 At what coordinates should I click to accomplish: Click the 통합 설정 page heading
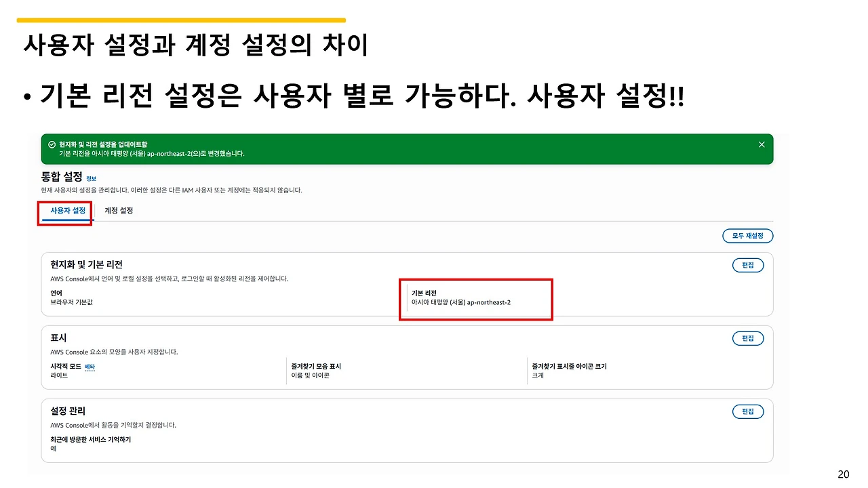click(x=63, y=177)
